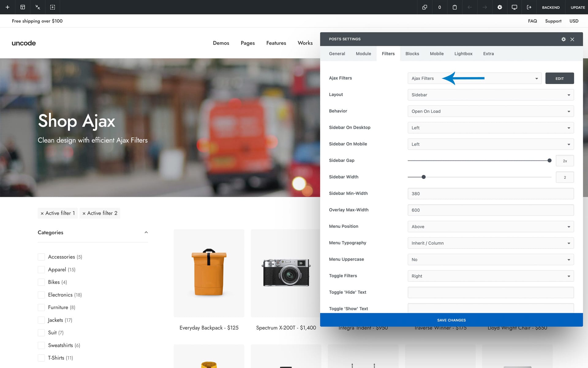
Task: Click the collapse arrows icon in toolbar
Action: (x=38, y=7)
